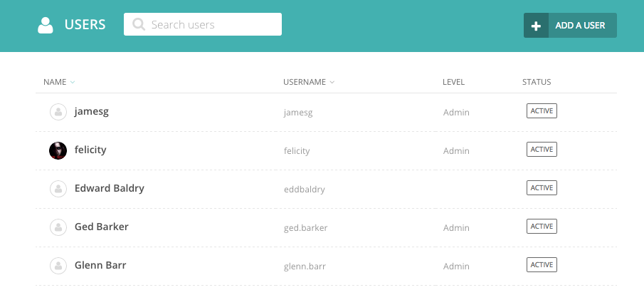Click the Status column header

tap(537, 82)
